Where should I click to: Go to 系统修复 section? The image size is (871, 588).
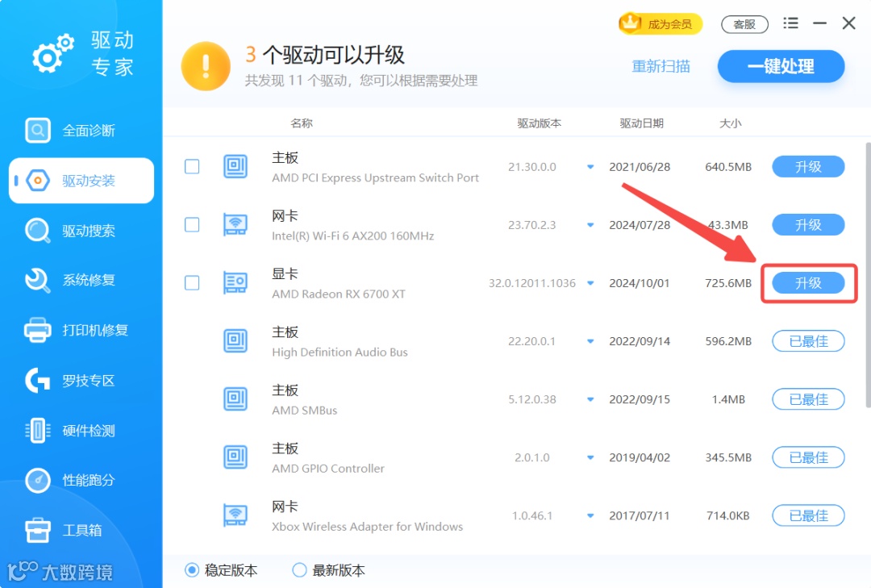[x=81, y=280]
